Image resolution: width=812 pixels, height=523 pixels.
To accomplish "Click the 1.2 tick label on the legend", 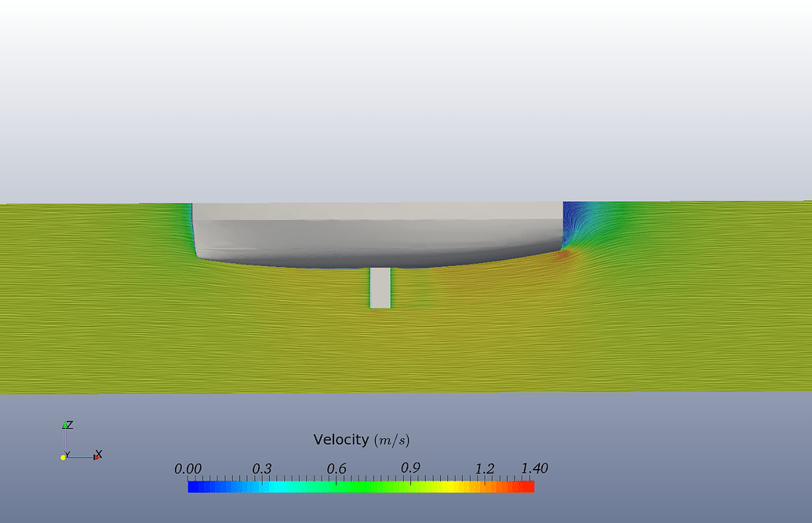I will [486, 466].
